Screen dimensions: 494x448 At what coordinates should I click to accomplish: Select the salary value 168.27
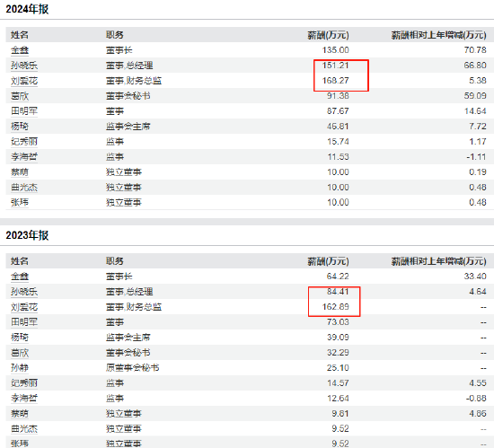[336, 81]
